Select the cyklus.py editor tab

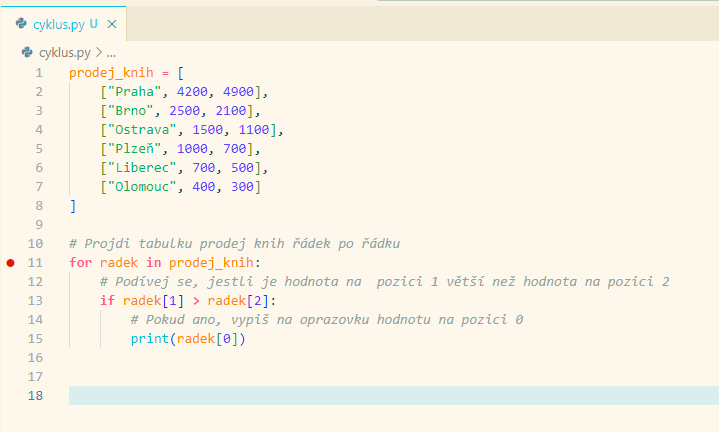60,23
